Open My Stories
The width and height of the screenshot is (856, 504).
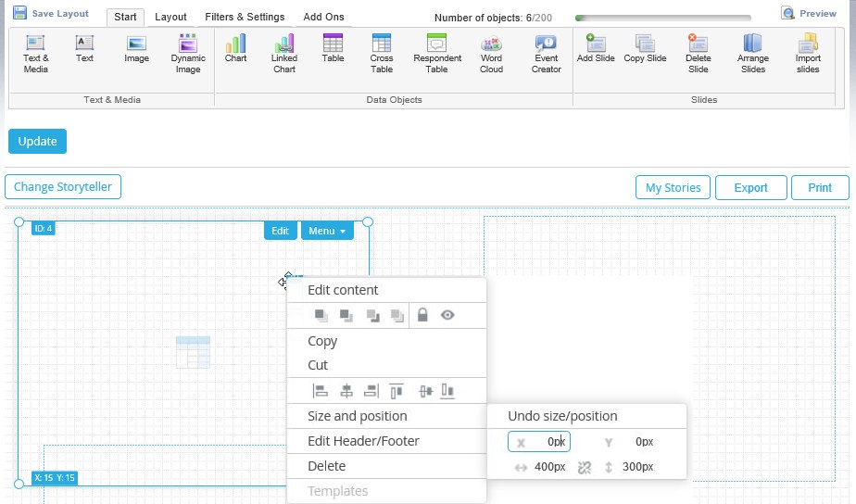pyautogui.click(x=673, y=188)
